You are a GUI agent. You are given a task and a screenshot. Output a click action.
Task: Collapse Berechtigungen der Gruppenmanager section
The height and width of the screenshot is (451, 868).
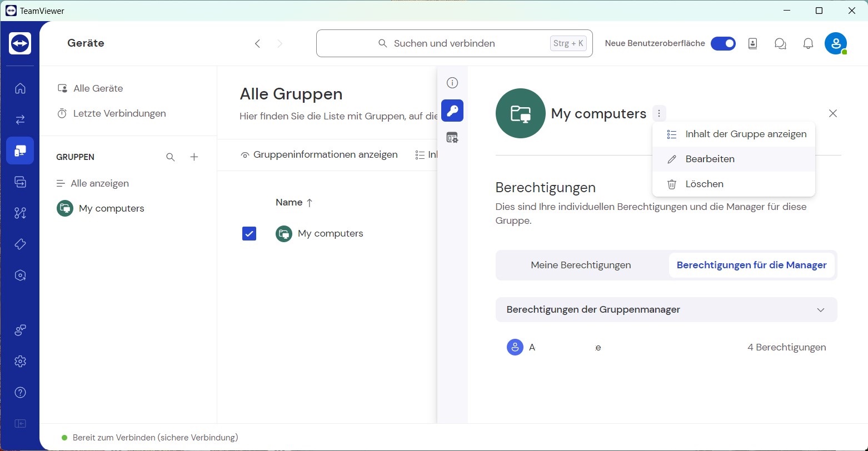coord(820,310)
